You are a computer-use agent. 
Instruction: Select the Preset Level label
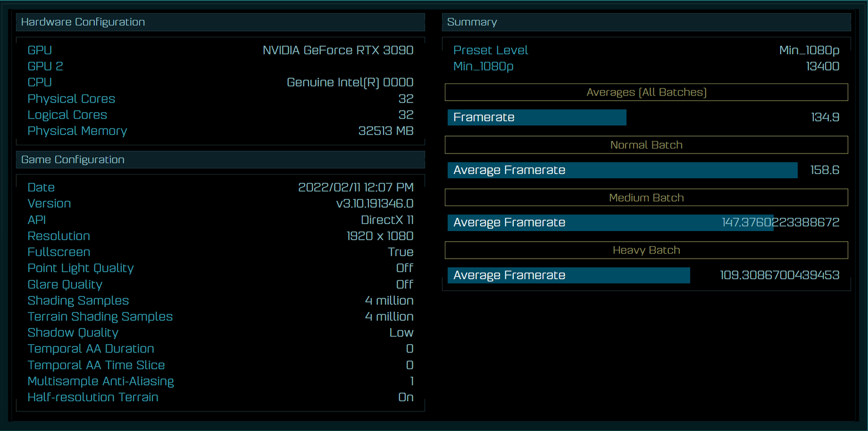(x=490, y=50)
